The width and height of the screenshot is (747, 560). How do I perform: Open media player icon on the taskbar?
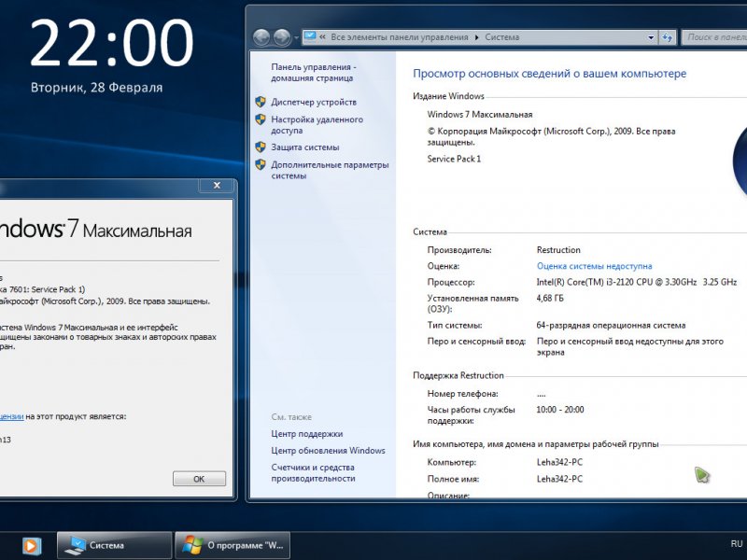point(31,546)
